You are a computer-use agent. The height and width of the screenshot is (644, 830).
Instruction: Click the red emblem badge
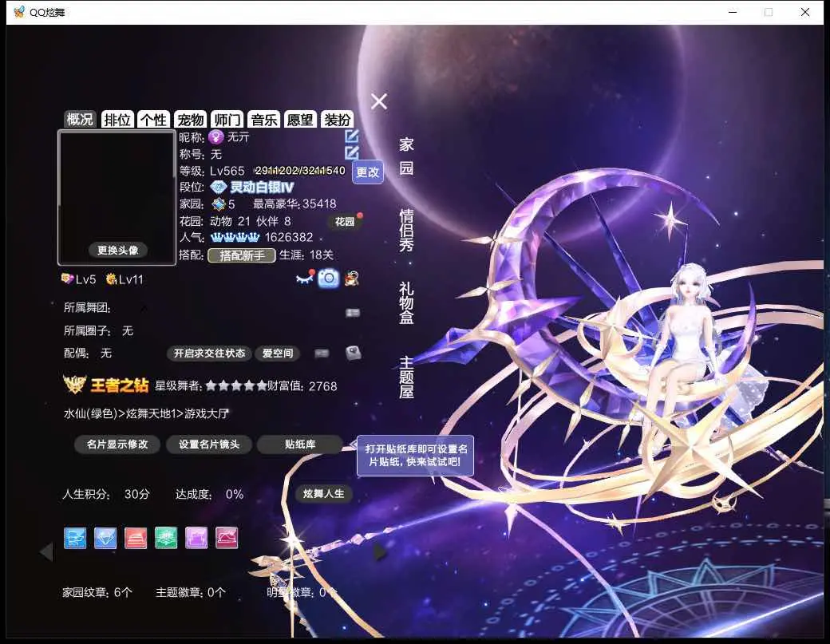point(136,538)
